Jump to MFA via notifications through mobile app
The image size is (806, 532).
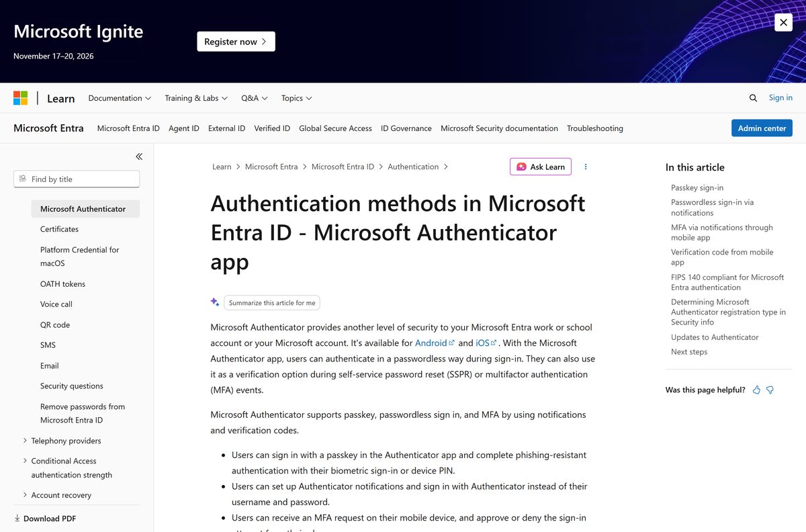[x=722, y=232]
